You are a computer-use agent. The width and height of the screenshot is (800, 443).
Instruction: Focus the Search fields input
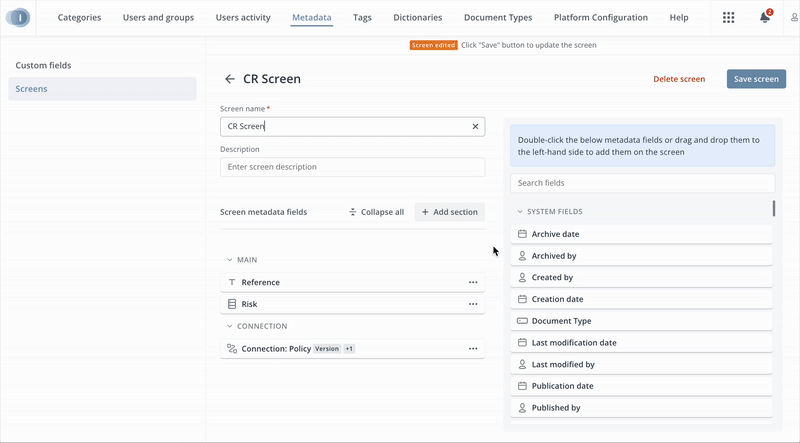[x=642, y=183]
